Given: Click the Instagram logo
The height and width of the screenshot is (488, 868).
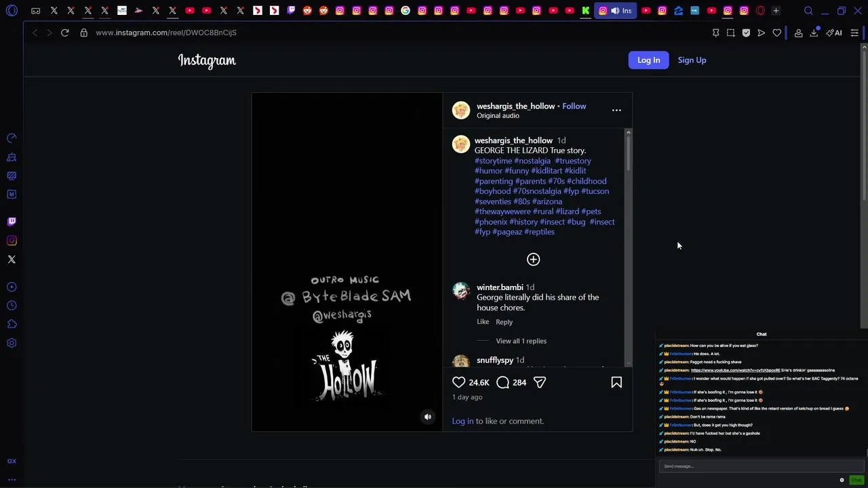Looking at the screenshot, I should [207, 60].
